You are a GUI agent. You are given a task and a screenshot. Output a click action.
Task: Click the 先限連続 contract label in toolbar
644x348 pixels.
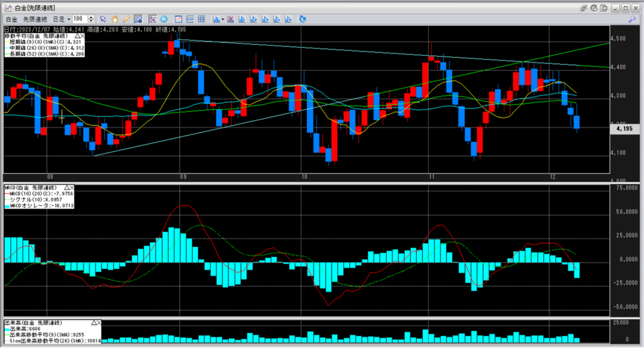click(35, 19)
